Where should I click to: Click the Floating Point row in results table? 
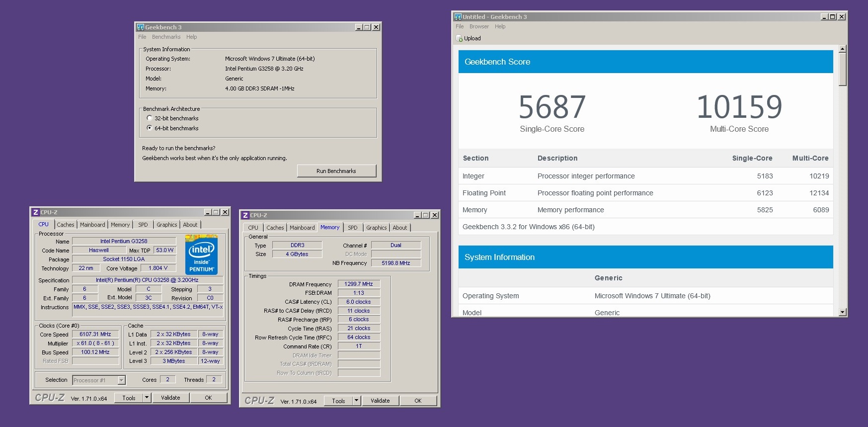click(646, 193)
